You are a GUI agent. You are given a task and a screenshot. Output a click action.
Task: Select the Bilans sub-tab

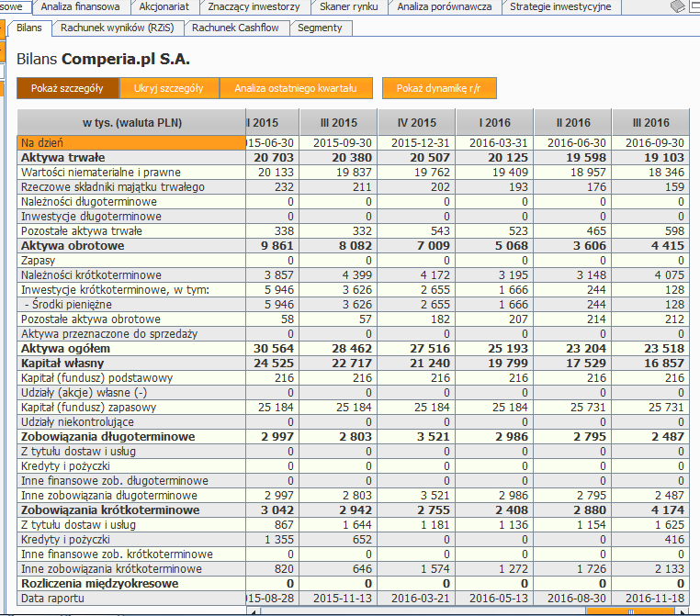point(29,28)
